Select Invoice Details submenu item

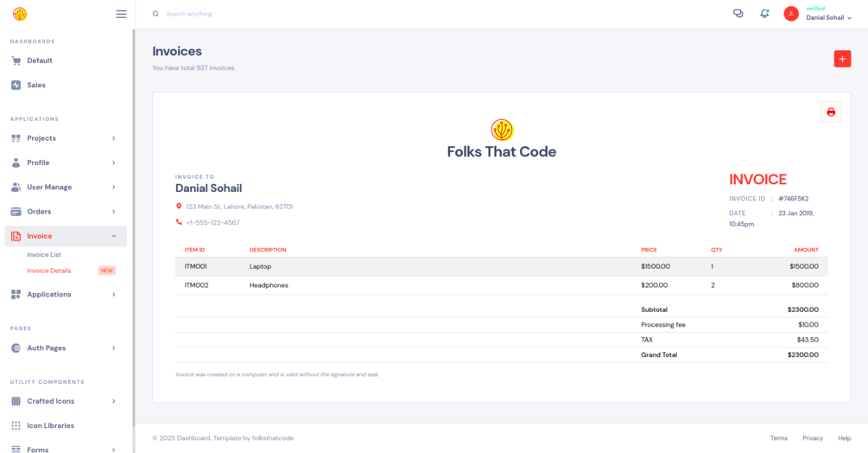point(49,271)
